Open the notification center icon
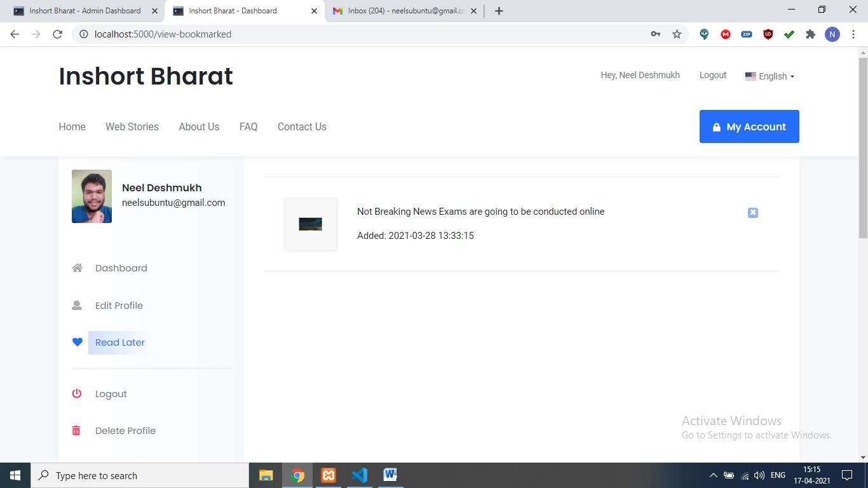Viewport: 868px width, 488px height. (x=847, y=475)
